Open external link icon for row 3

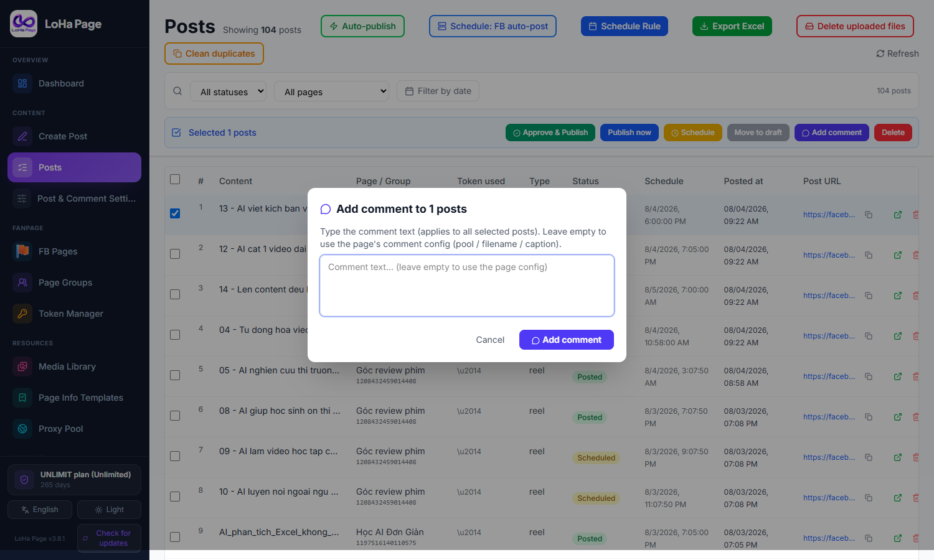(x=898, y=296)
